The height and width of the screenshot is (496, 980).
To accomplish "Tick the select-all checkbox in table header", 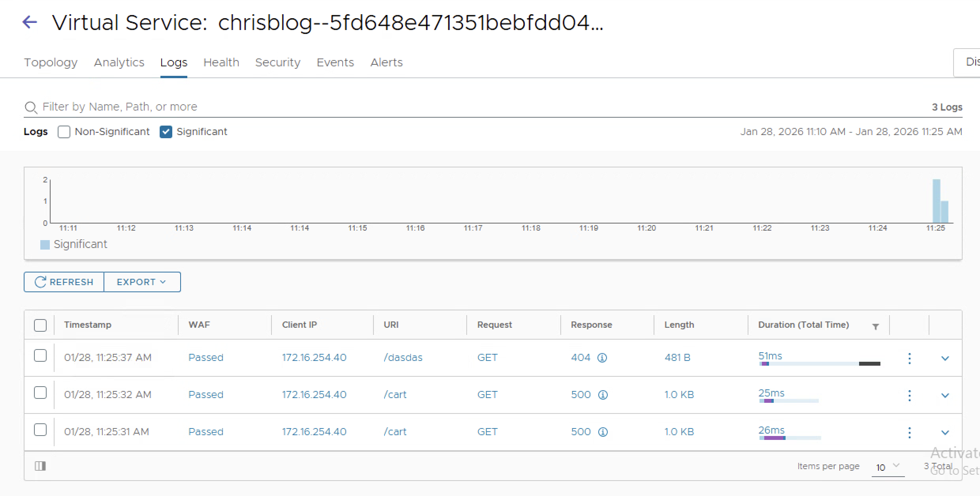I will coord(40,325).
